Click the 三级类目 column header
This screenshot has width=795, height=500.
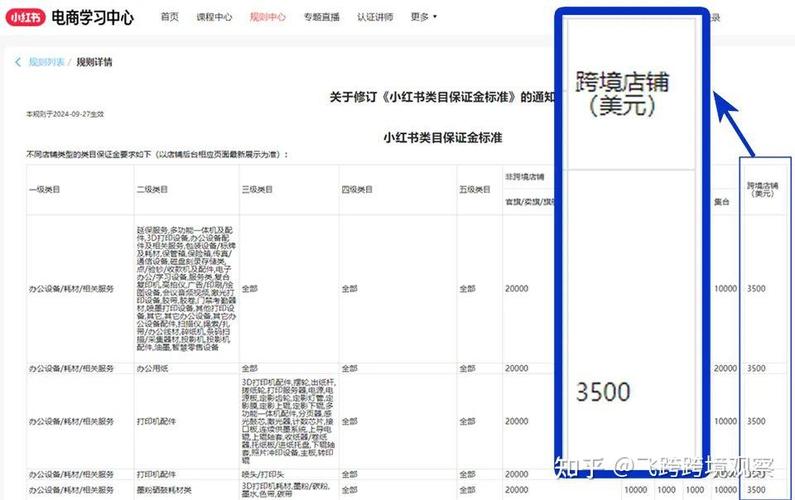click(257, 189)
